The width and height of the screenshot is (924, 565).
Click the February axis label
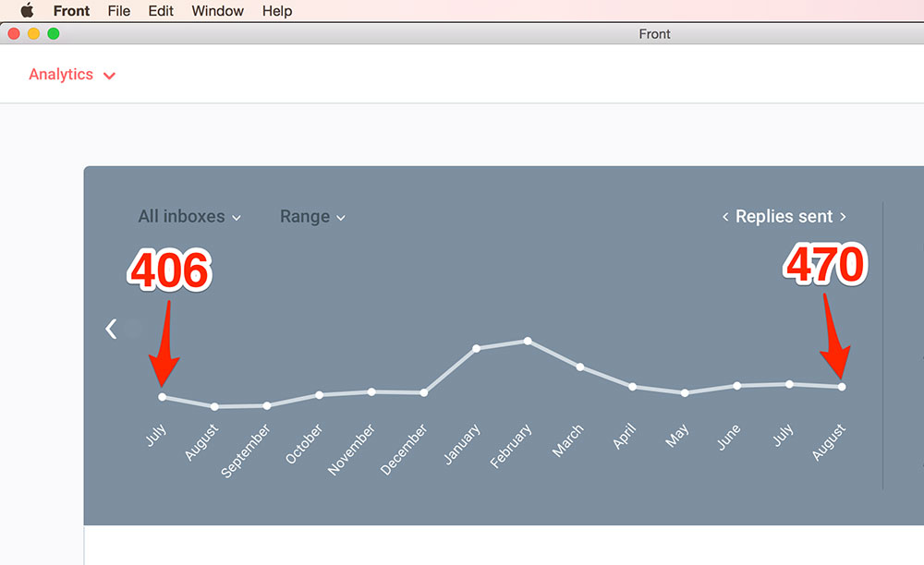511,446
